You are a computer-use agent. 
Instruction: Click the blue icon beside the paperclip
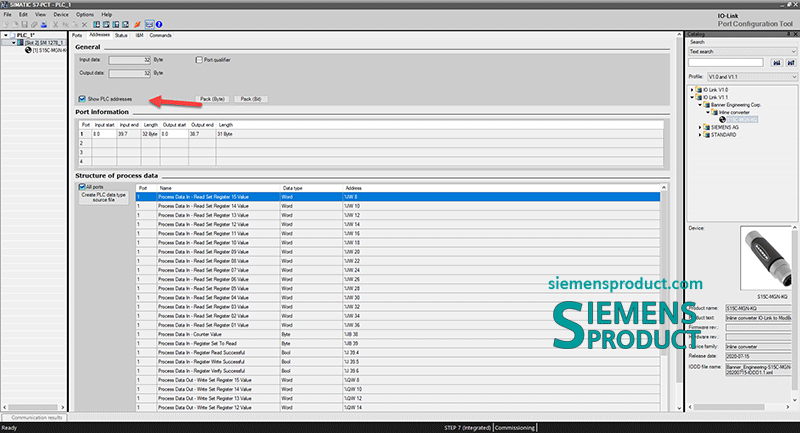pos(44,24)
